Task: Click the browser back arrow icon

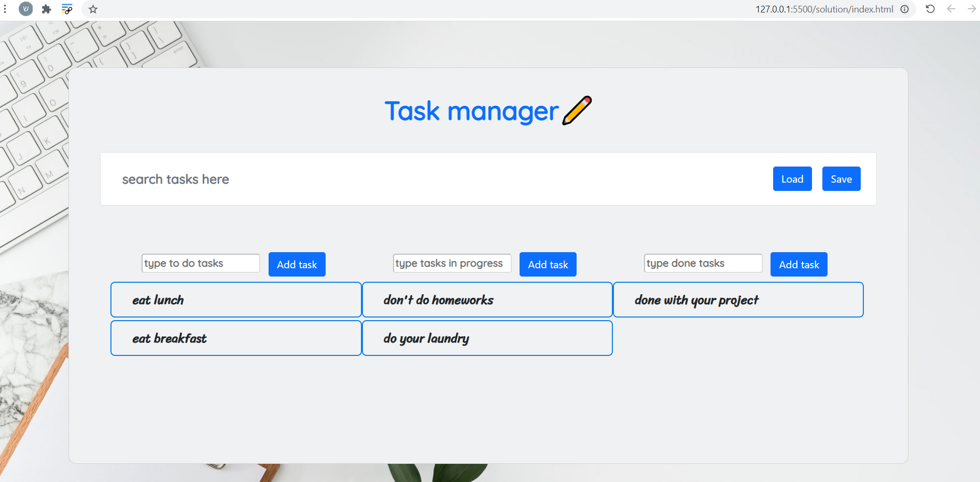Action: tap(951, 9)
